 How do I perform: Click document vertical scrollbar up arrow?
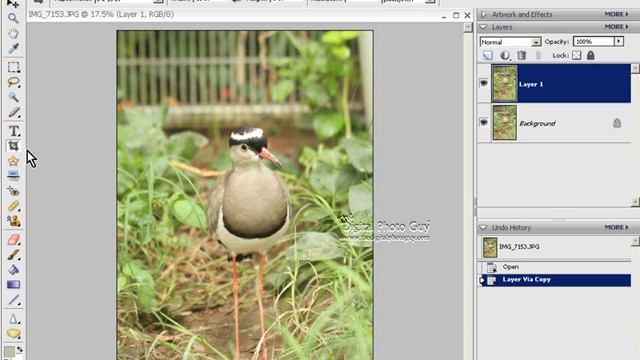[468, 27]
